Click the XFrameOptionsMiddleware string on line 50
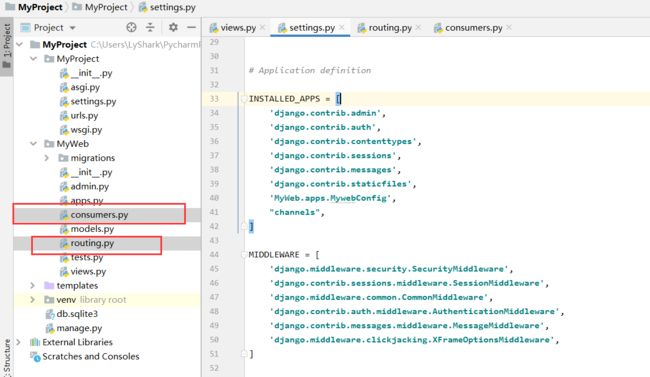The height and width of the screenshot is (377, 650). (412, 340)
